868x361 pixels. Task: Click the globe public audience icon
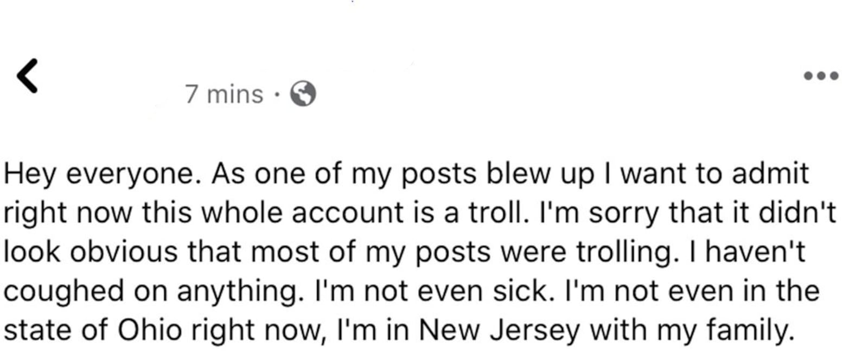tap(303, 94)
